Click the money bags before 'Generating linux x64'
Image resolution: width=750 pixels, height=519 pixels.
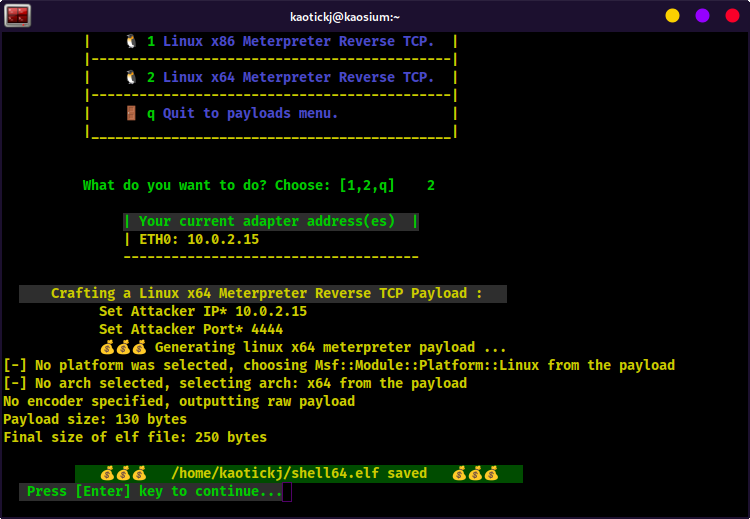coord(123,347)
